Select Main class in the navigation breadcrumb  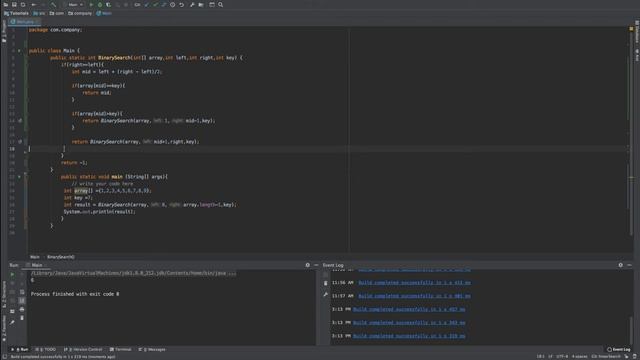(104, 13)
